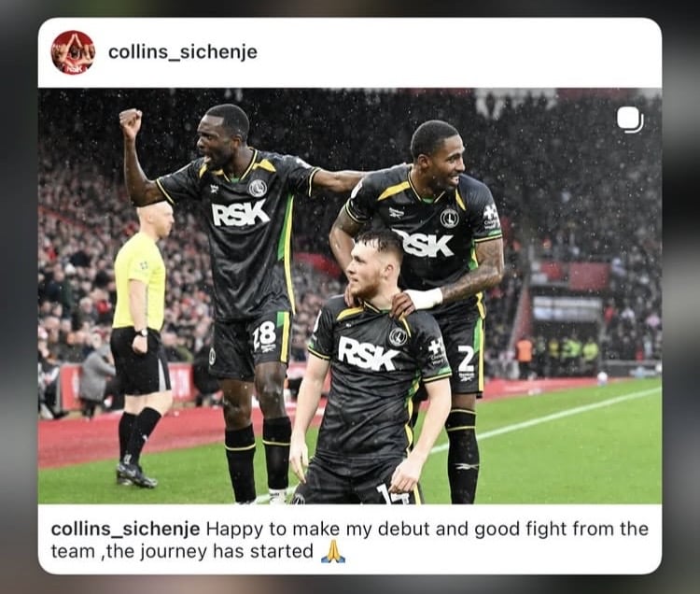The image size is (700, 594).
Task: Click the kneeling player's head
Action: point(373,264)
